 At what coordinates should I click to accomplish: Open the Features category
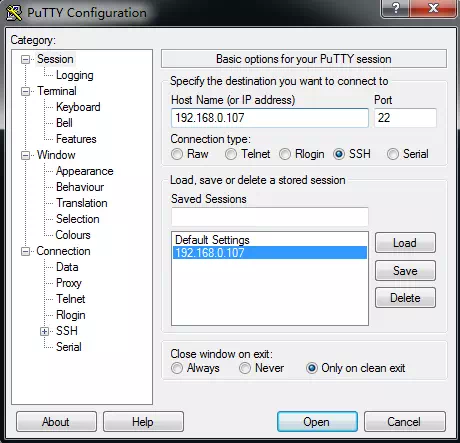click(x=76, y=139)
